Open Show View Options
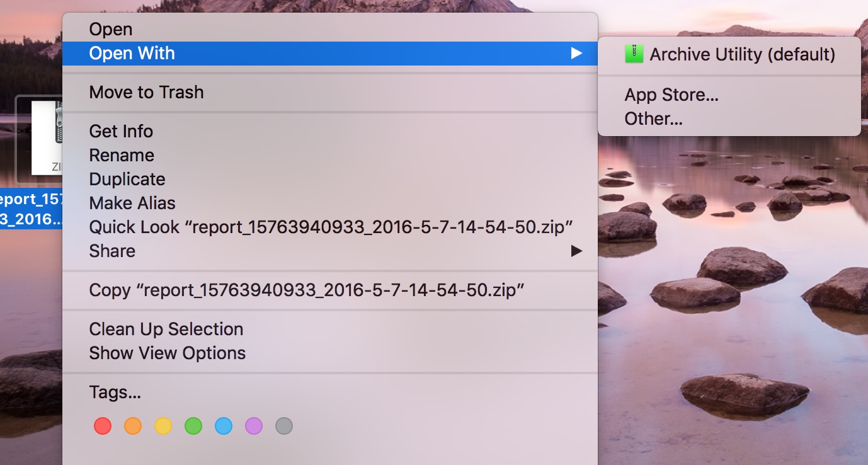868x465 pixels. (168, 353)
